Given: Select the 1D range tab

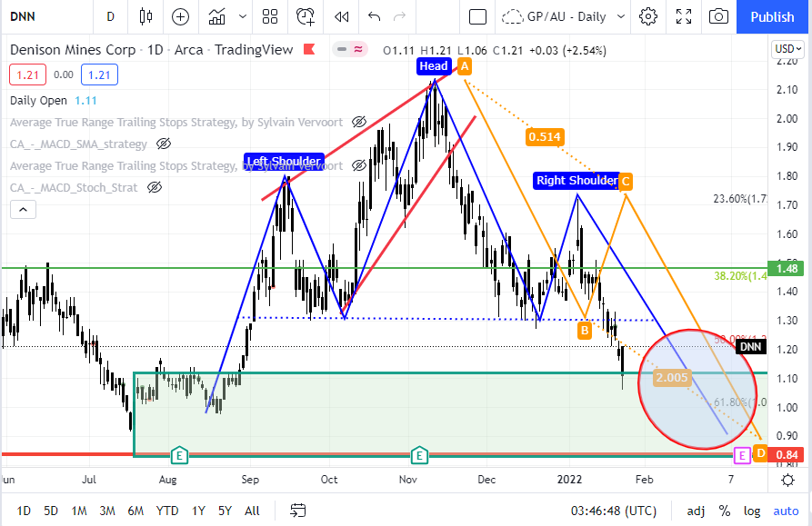Looking at the screenshot, I should click(24, 511).
